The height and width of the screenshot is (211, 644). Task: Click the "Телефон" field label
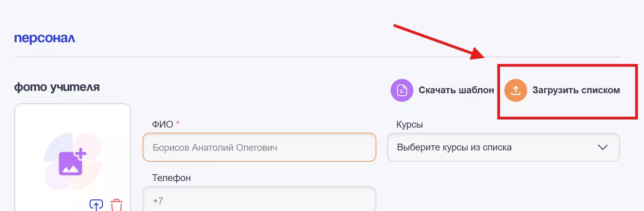171,178
